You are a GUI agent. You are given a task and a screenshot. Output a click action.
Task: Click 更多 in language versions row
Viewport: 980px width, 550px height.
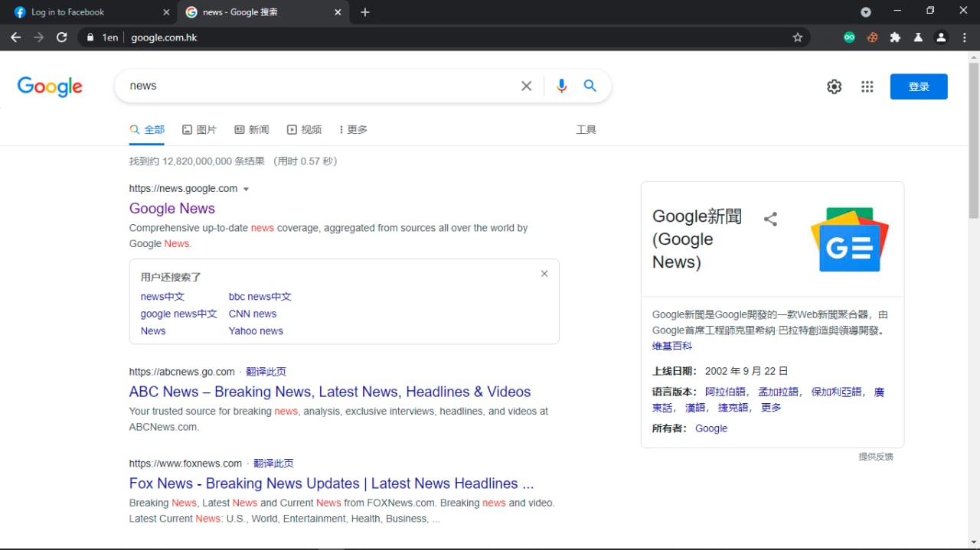771,408
